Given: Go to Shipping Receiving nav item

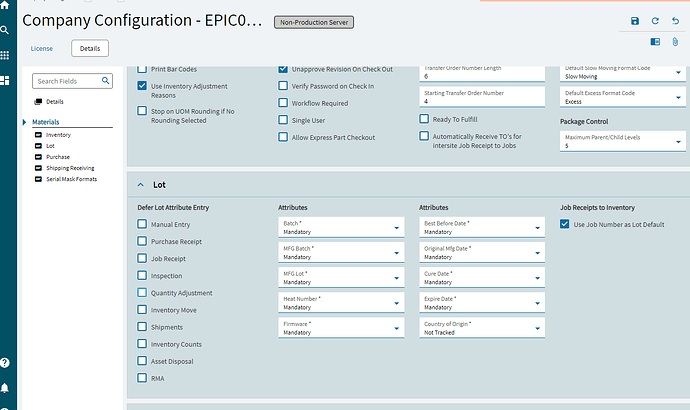Looking at the screenshot, I should 70,168.
